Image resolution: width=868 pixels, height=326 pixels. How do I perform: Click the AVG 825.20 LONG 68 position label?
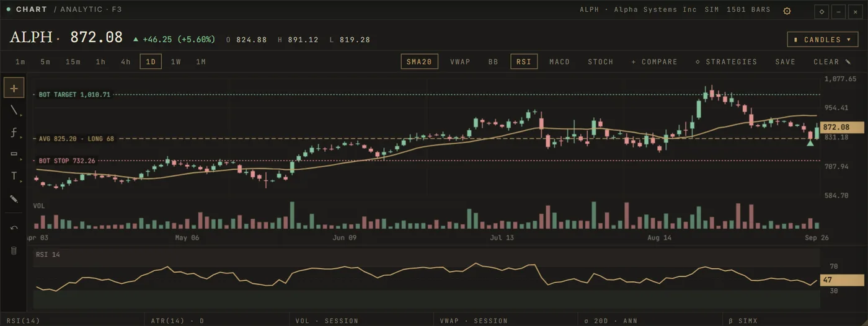76,139
